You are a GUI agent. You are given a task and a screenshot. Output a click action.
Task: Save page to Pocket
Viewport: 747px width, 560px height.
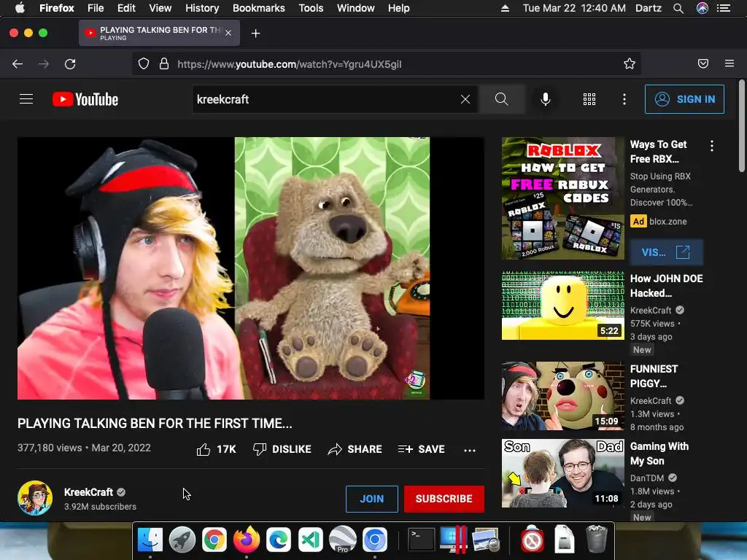[x=703, y=64]
